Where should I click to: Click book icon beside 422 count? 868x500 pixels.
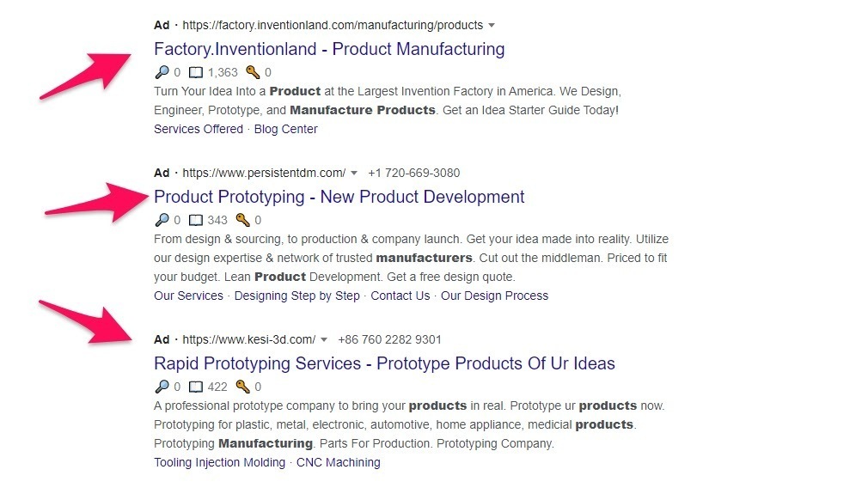coord(196,387)
